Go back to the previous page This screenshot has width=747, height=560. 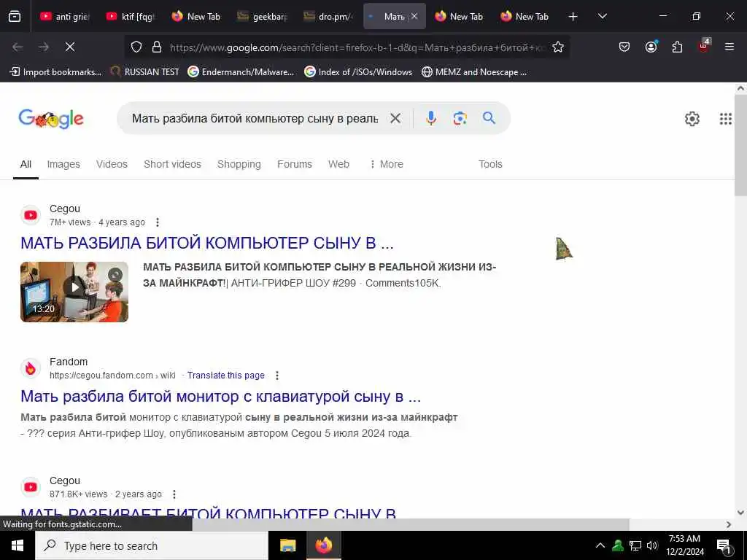(x=18, y=47)
